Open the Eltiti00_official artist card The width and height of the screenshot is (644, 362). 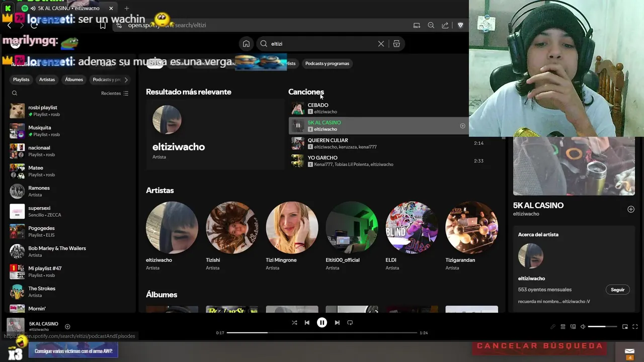point(352,237)
